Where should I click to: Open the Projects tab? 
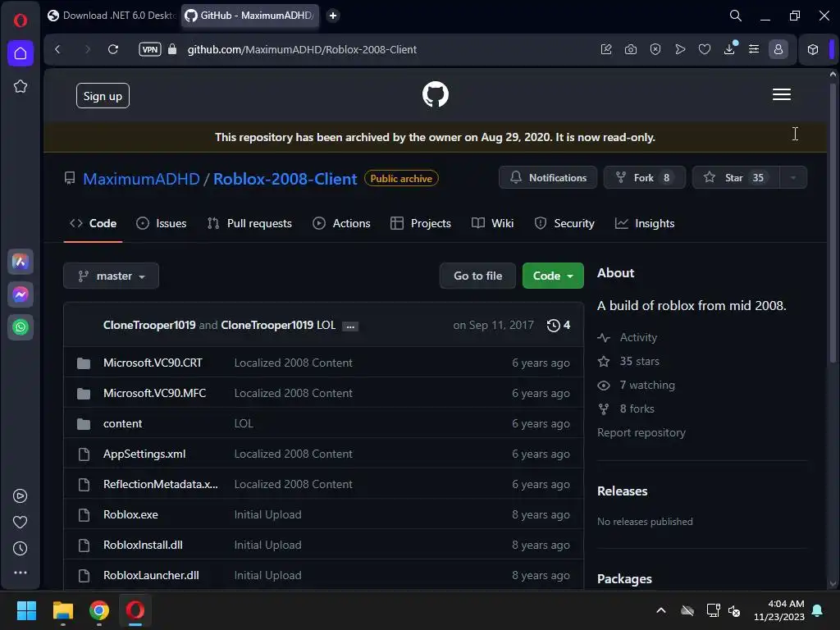[x=421, y=223]
